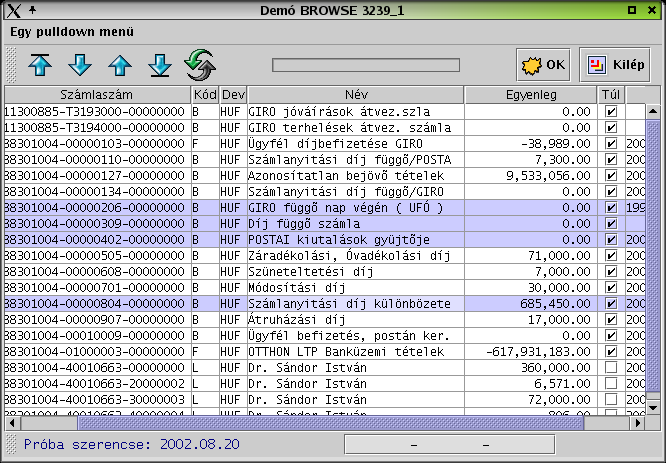Click the vertical scrollbar down arrow
The height and width of the screenshot is (463, 666).
point(653,408)
